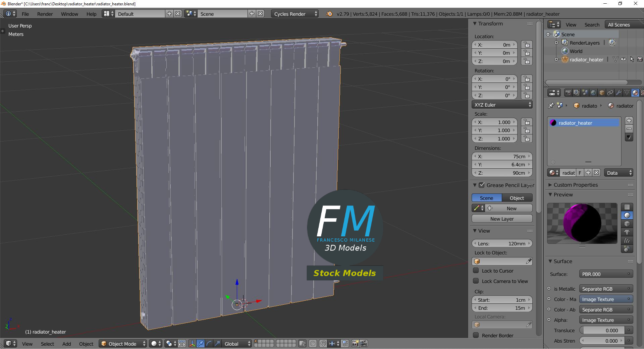Viewport: 644px width, 349px height.
Task: Toggle selectability arrow of radiator_heater
Action: tap(632, 59)
